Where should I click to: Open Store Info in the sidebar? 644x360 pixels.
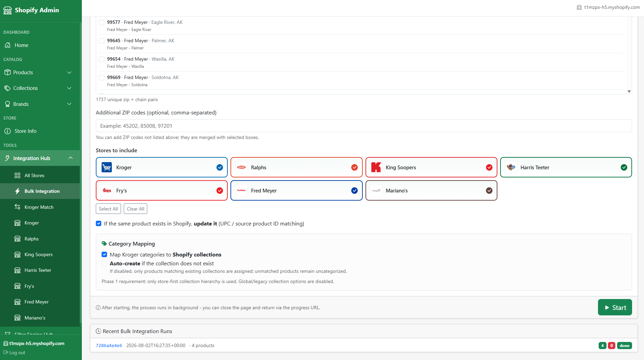pyautogui.click(x=40, y=131)
